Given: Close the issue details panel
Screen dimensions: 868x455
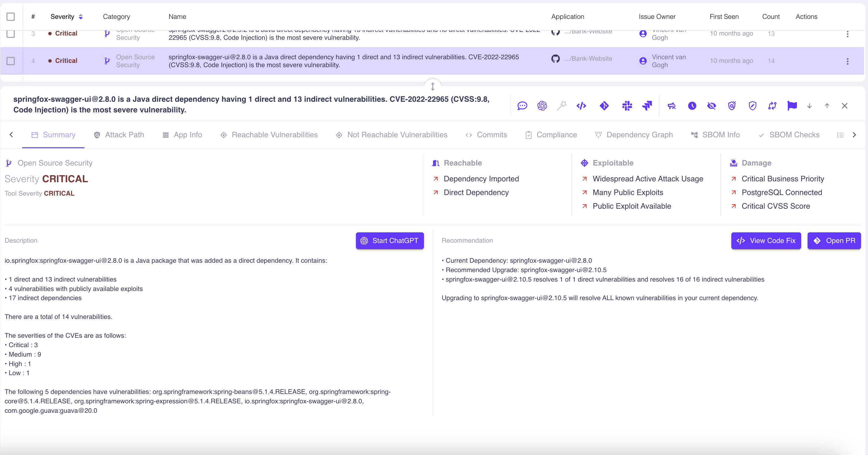Looking at the screenshot, I should pos(844,106).
